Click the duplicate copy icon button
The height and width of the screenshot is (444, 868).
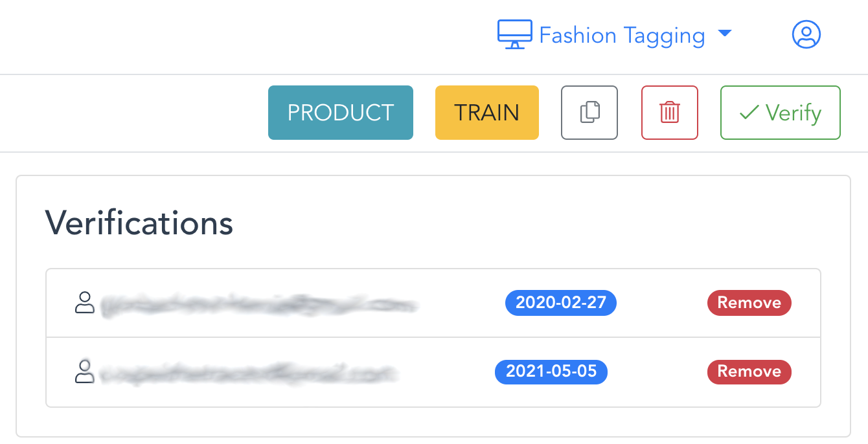pos(589,113)
